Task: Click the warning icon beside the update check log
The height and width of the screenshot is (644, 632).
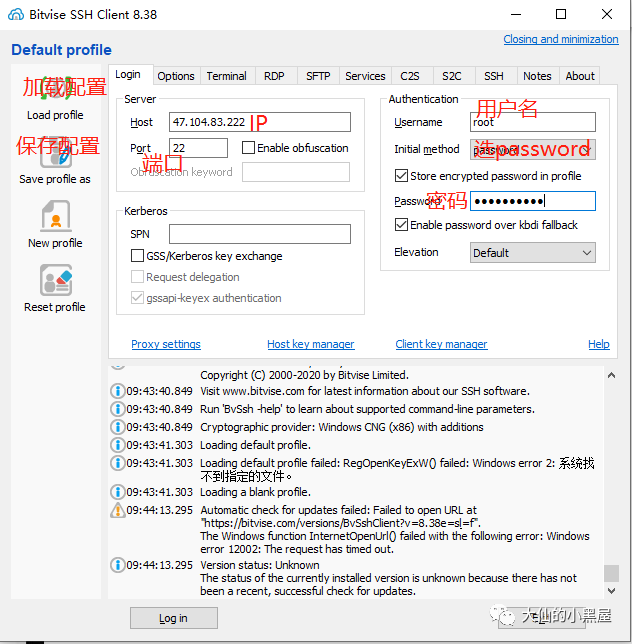Action: coord(117,510)
